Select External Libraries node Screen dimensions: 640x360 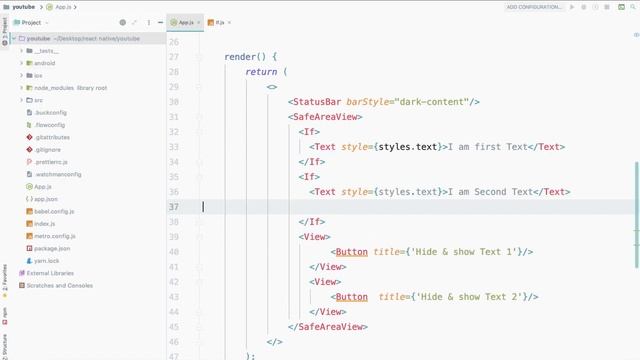(x=46, y=273)
